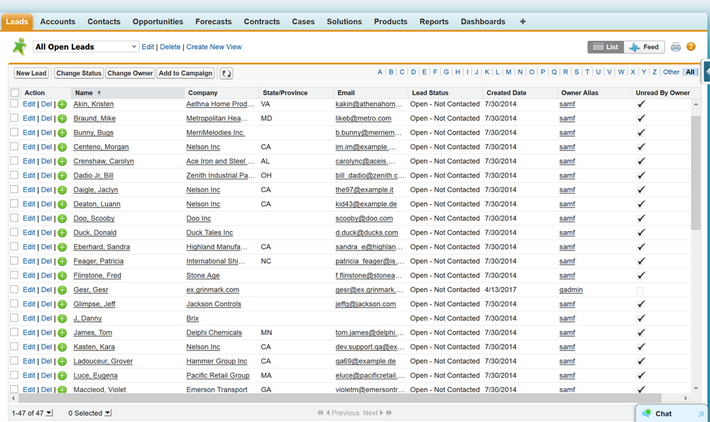Click green plus icon for Daigle, Jaclyn
Screen dimensions: 710x422
click(x=62, y=190)
